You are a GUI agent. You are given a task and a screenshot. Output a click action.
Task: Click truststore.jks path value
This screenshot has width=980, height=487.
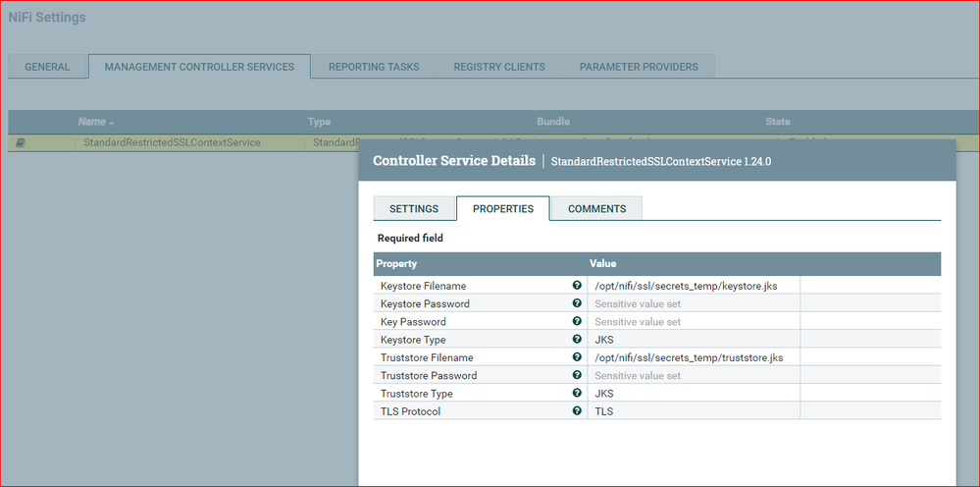[689, 357]
